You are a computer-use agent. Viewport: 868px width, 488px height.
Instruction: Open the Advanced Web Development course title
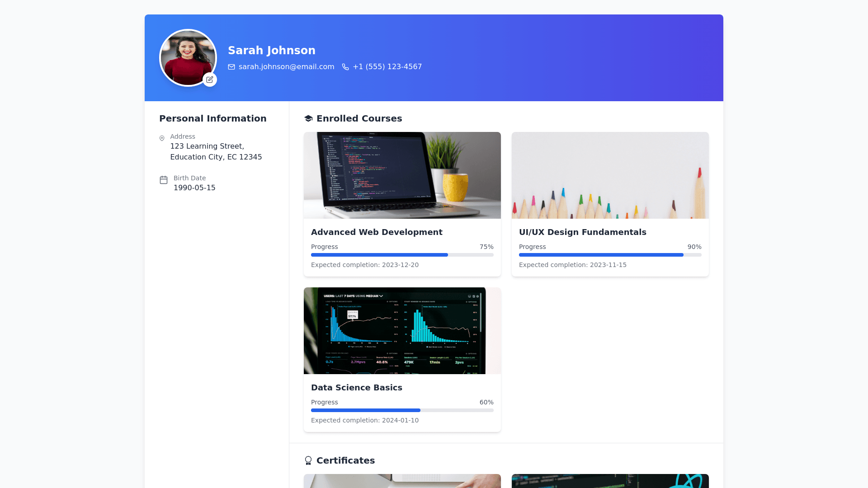tap(377, 232)
